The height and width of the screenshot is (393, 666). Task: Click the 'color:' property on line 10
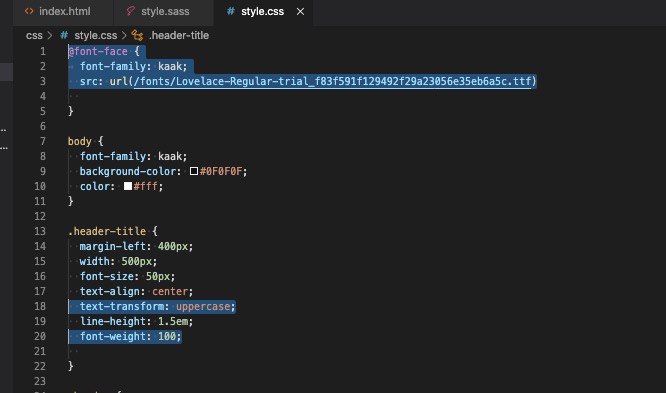point(97,186)
